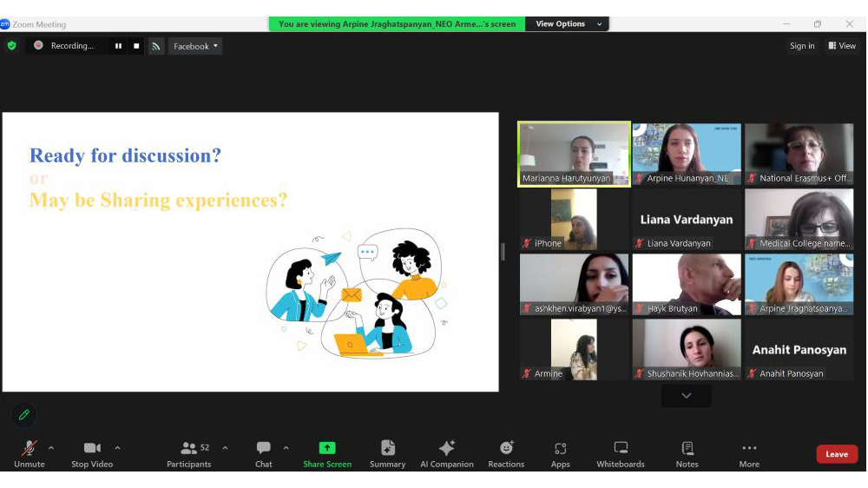The width and height of the screenshot is (868, 488).
Task: Open the AI Companion
Action: coord(447,453)
